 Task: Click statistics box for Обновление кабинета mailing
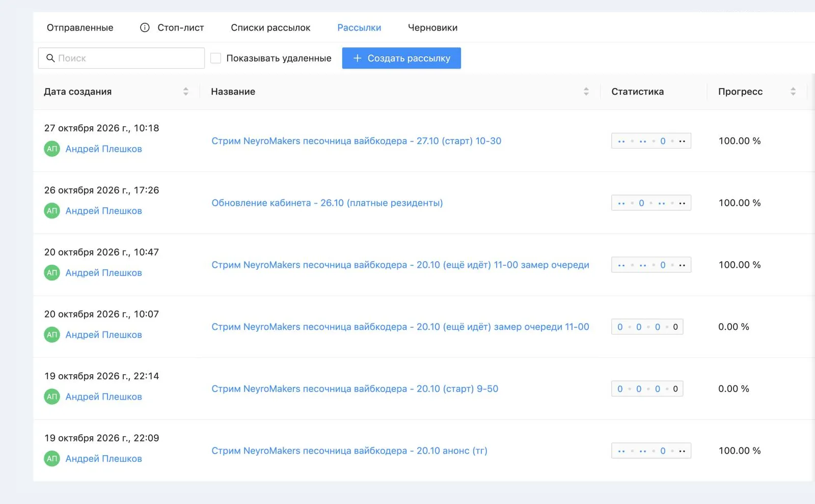pos(651,203)
